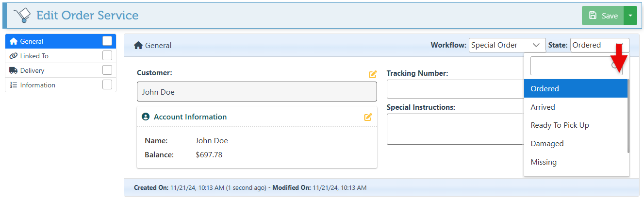Click the home icon in General panel header
644x202 pixels.
pos(138,45)
